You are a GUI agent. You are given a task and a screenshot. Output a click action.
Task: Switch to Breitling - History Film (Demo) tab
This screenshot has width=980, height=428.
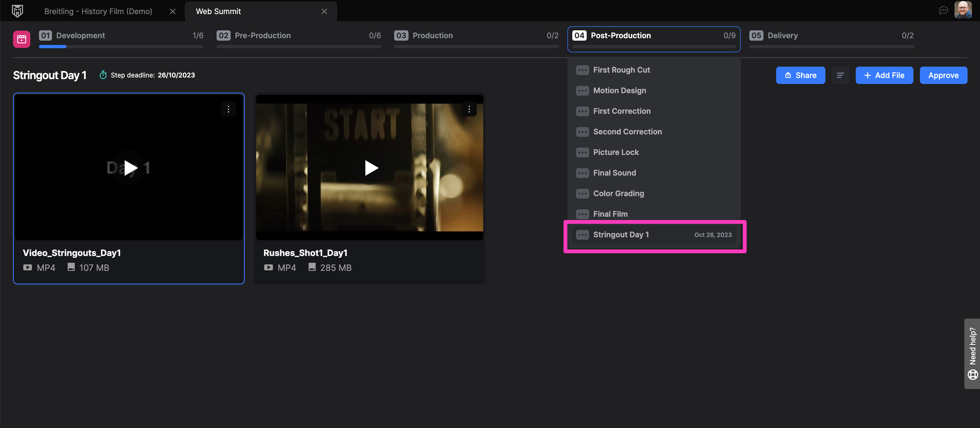pos(98,11)
